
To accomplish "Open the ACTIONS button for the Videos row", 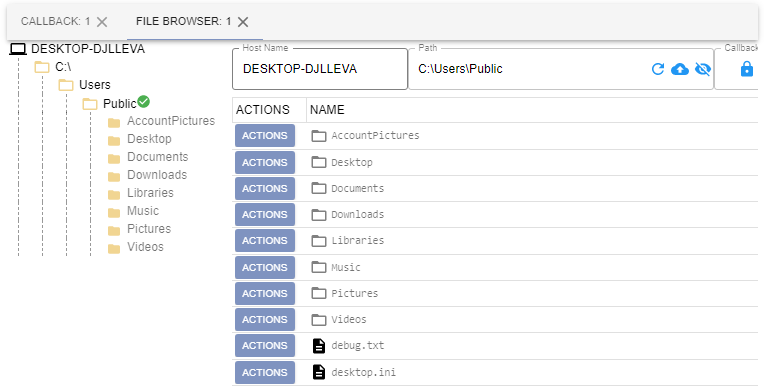I will [x=265, y=319].
